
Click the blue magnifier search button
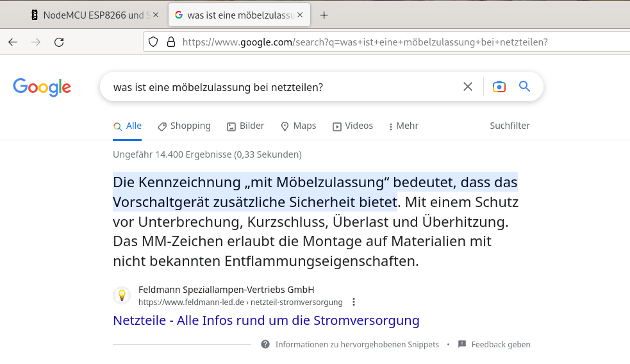(524, 87)
